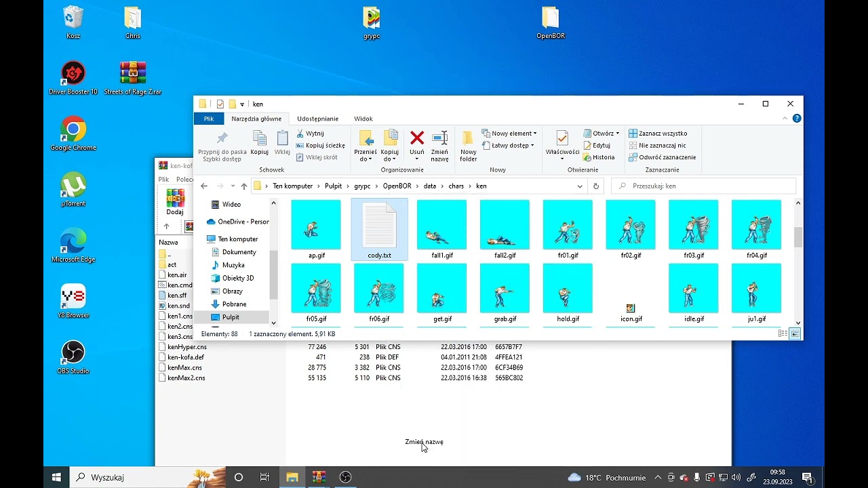Open Historia in the ribbon
Viewport: 868px width, 488px height.
599,157
